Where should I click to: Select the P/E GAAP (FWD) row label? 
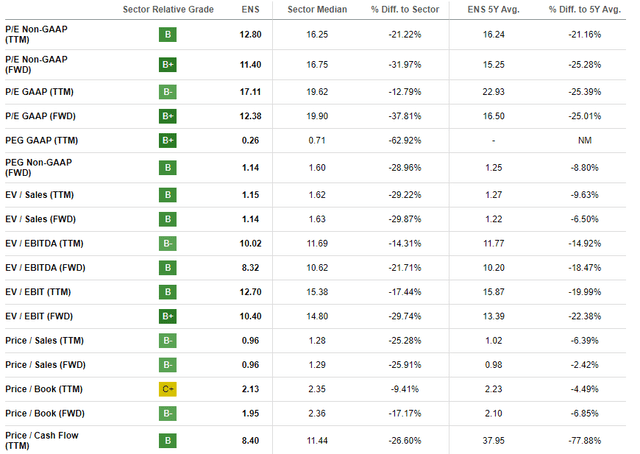pyautogui.click(x=40, y=116)
